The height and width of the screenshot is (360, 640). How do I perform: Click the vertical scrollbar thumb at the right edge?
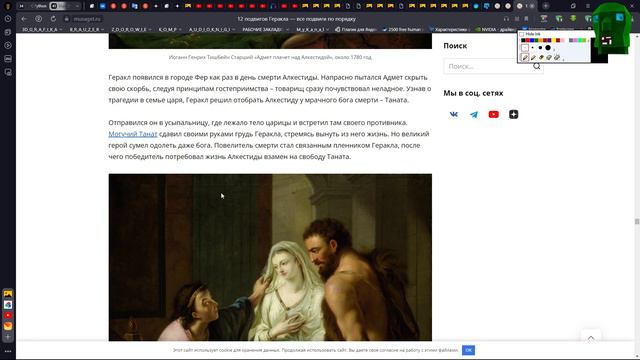pos(637,221)
